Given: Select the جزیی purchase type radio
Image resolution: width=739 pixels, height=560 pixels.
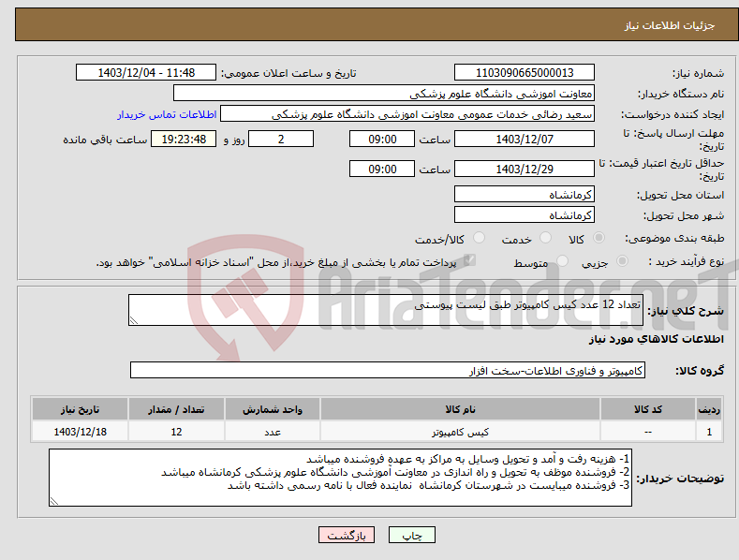Looking at the screenshot, I should pyautogui.click(x=622, y=260).
